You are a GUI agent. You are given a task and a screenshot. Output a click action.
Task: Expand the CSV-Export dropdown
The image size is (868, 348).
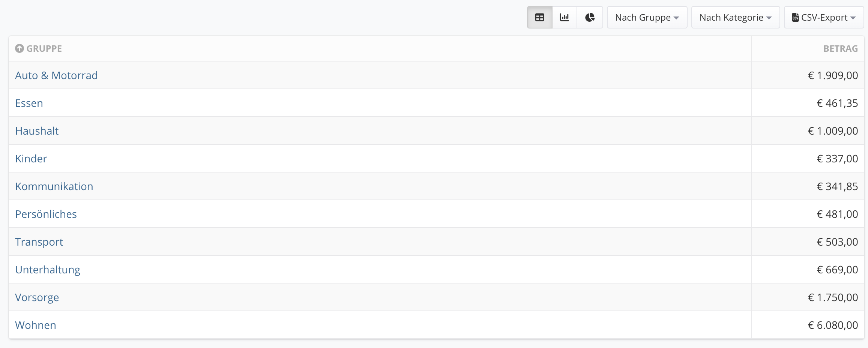coord(824,17)
